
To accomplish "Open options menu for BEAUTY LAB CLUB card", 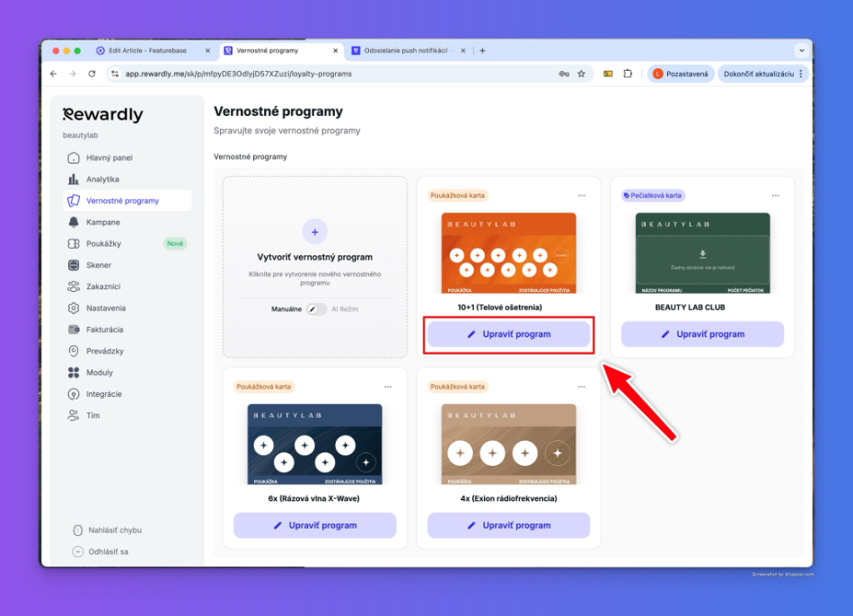I will click(775, 196).
